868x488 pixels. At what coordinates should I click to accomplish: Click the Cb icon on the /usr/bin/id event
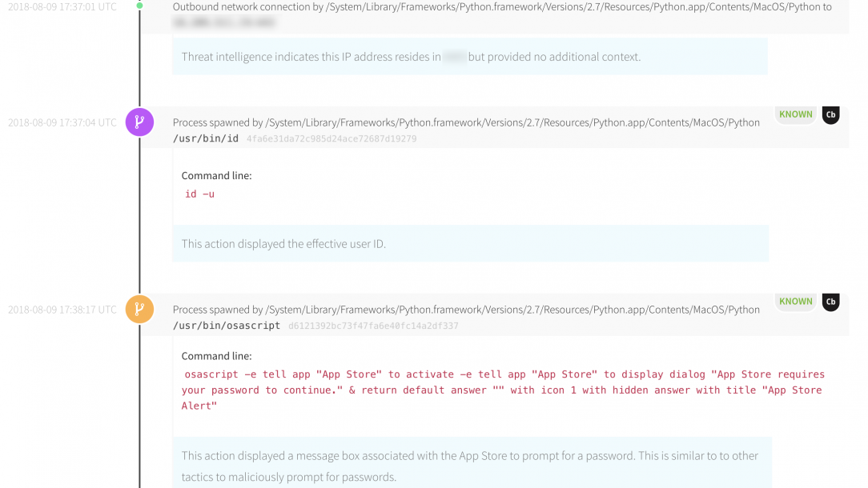click(x=830, y=115)
